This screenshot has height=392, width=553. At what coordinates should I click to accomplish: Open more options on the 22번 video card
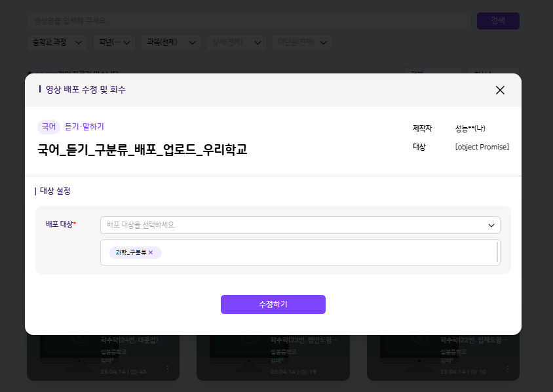pyautogui.click(x=508, y=370)
